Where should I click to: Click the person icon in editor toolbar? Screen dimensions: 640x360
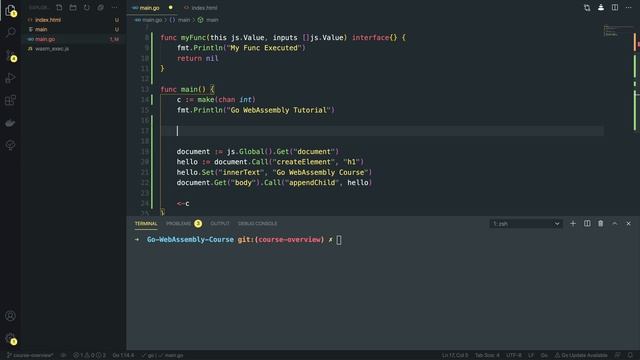pyautogui.click(x=601, y=7)
